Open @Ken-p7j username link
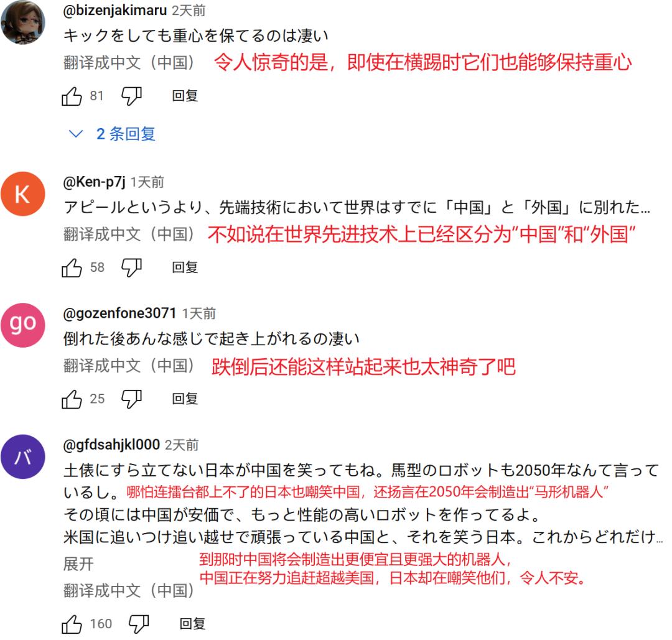Viewport: 672px width, 640px height. [95, 182]
